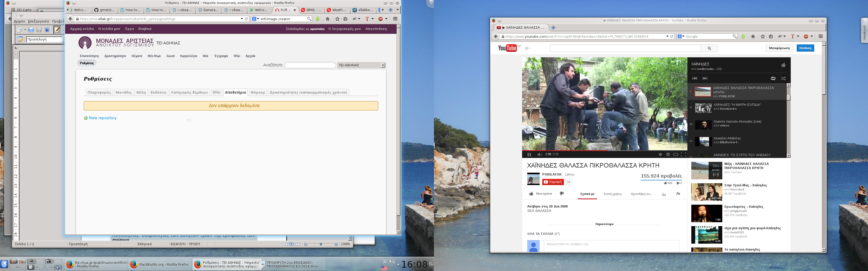Pause the YouTube video
This screenshot has width=868, height=271.
pos(529,155)
